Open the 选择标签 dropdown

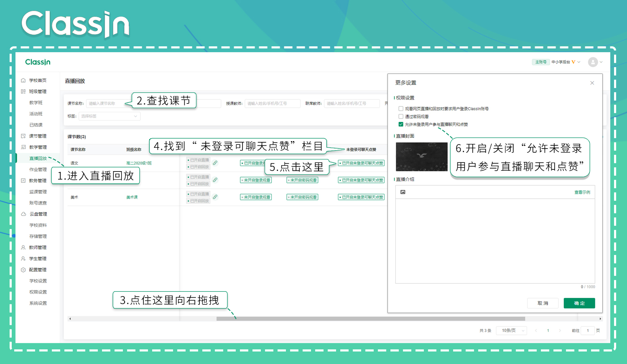[110, 116]
